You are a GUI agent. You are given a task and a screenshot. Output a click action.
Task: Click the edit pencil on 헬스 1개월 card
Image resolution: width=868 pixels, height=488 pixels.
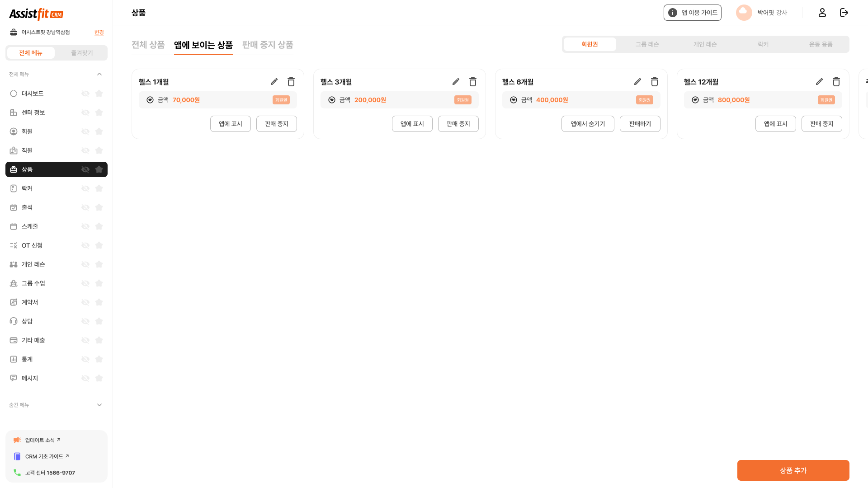(274, 82)
